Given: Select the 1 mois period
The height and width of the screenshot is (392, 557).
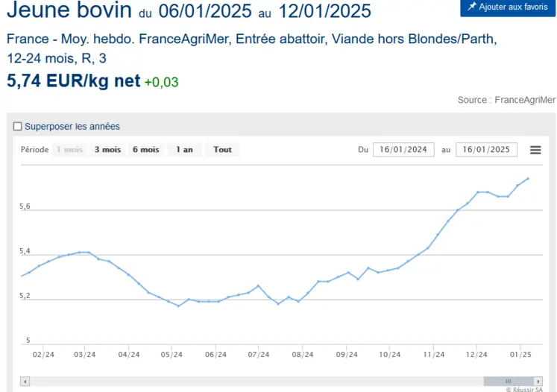Looking at the screenshot, I should point(69,150).
